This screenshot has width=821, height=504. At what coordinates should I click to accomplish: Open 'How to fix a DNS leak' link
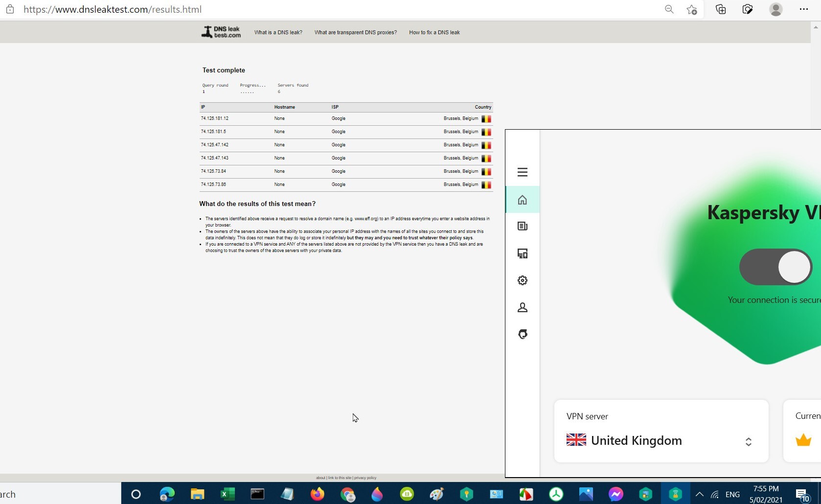click(434, 32)
